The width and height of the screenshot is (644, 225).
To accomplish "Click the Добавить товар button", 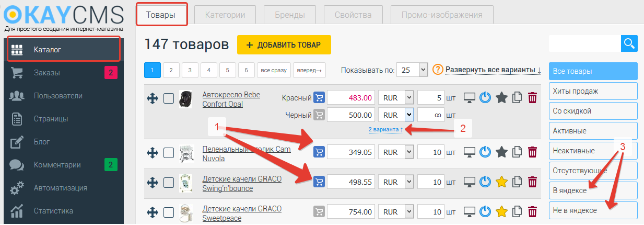I will (284, 45).
